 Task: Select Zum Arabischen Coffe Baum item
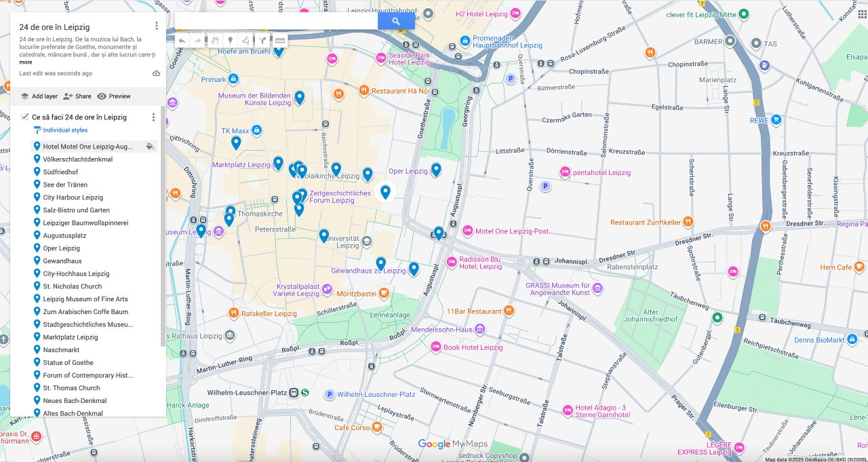point(85,312)
